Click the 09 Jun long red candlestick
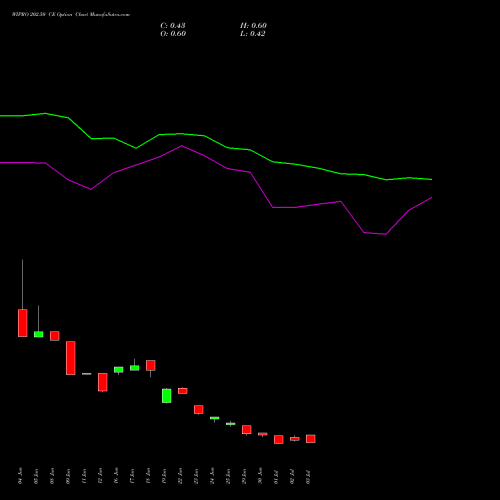The height and width of the screenshot is (500, 500). click(x=71, y=358)
